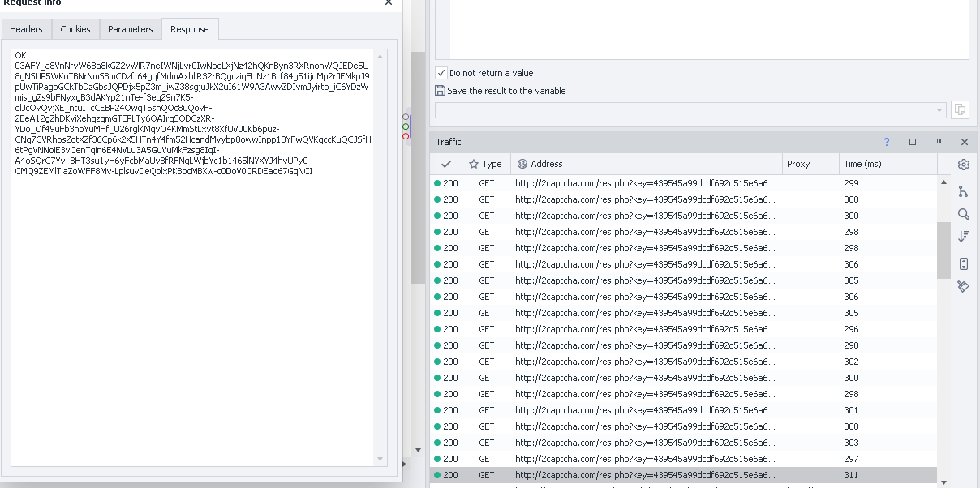Click status 200 in the 303 ms row
Viewport: 980px width, 488px height.
coord(450,443)
